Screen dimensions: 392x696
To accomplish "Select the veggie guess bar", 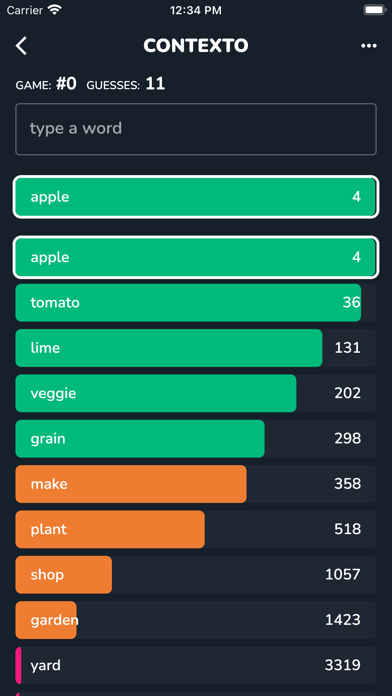I will pyautogui.click(x=196, y=393).
